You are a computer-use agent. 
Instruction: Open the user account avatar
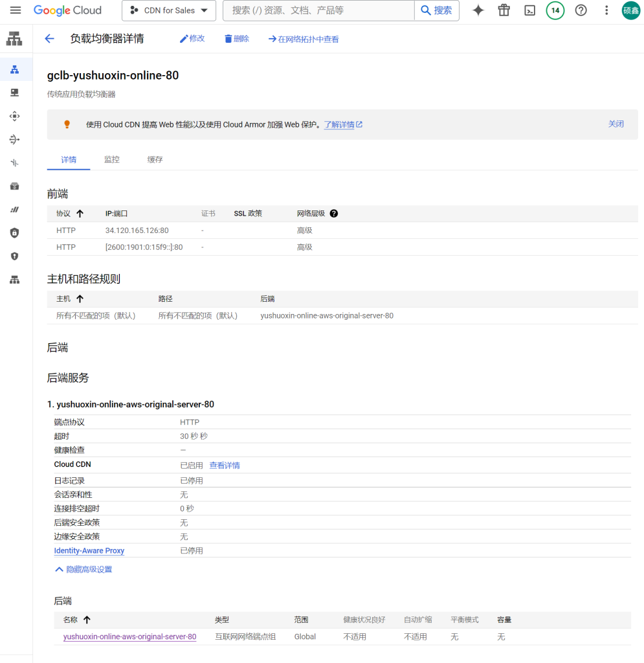(x=630, y=10)
